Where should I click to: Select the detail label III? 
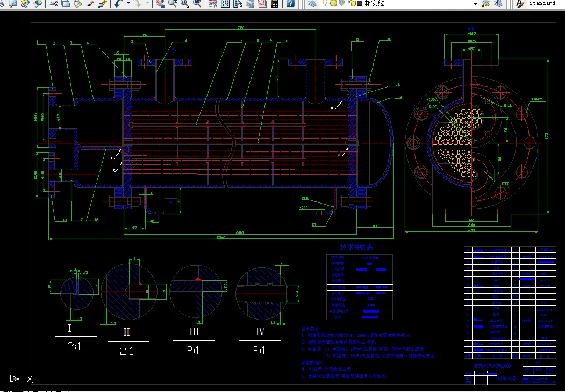pos(194,331)
